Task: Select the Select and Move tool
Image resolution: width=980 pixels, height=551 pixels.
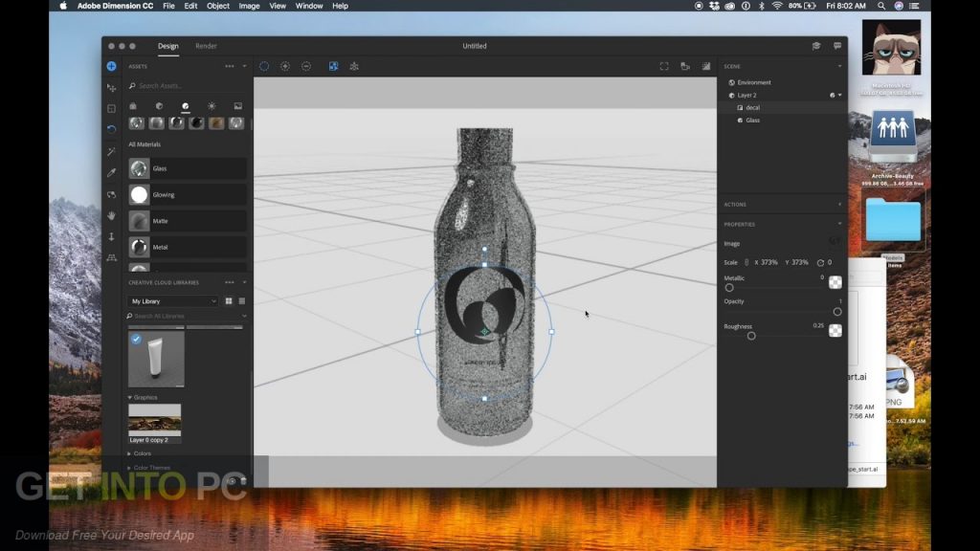Action: coord(111,87)
